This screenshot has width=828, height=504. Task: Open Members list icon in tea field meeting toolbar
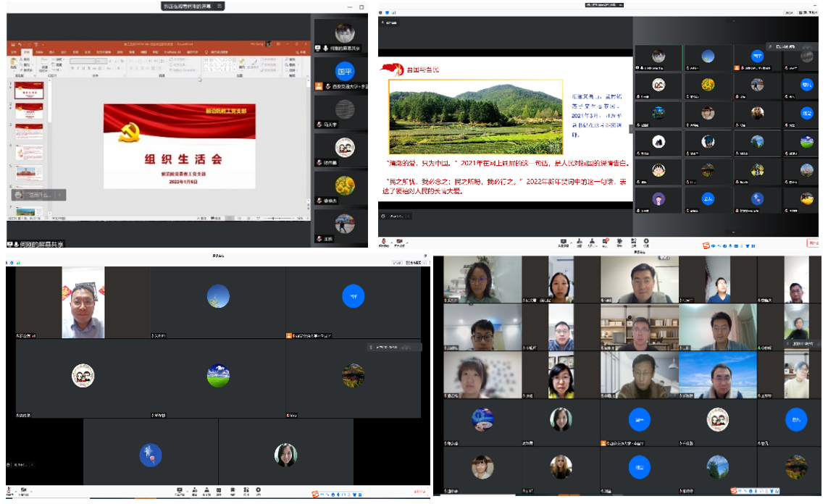click(x=593, y=242)
